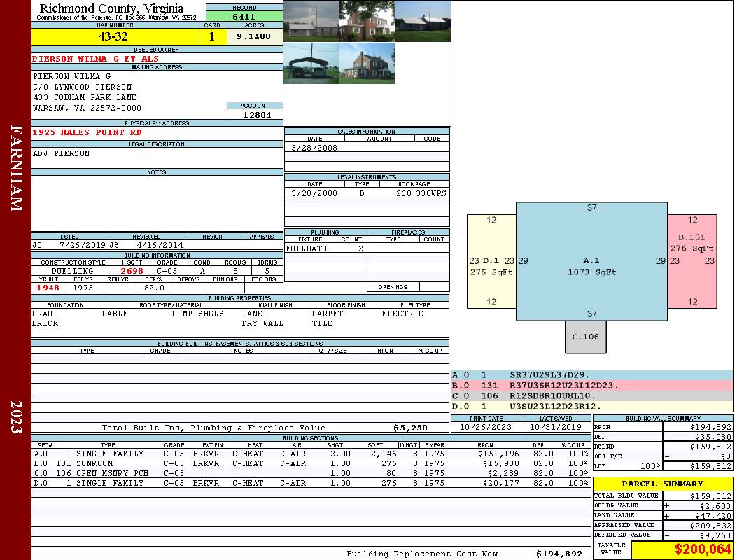
Task: Click the mailing address line 433 COBHAM PARK LANE
Action: 85,97
